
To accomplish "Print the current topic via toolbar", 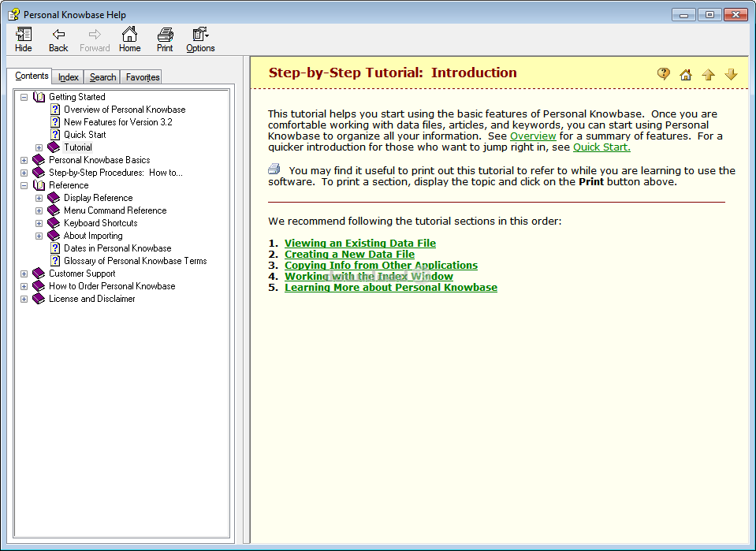I will pos(165,39).
